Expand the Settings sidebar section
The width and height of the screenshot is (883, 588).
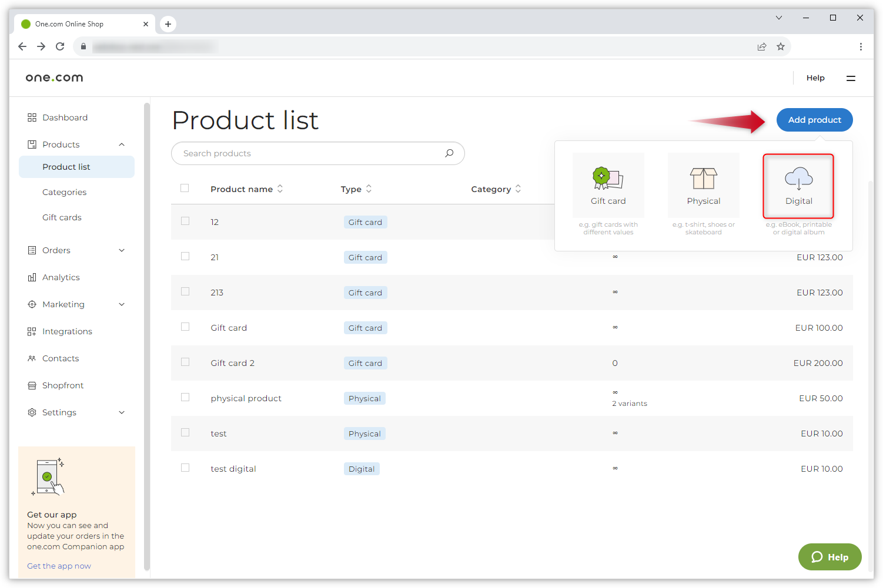tap(122, 412)
